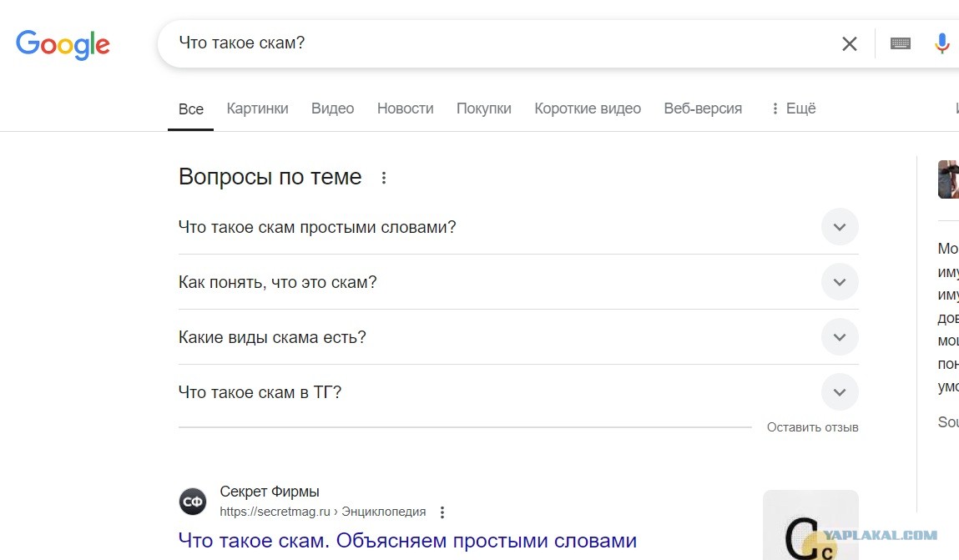Expand 'Как понять, что это скам?' question

point(518,282)
